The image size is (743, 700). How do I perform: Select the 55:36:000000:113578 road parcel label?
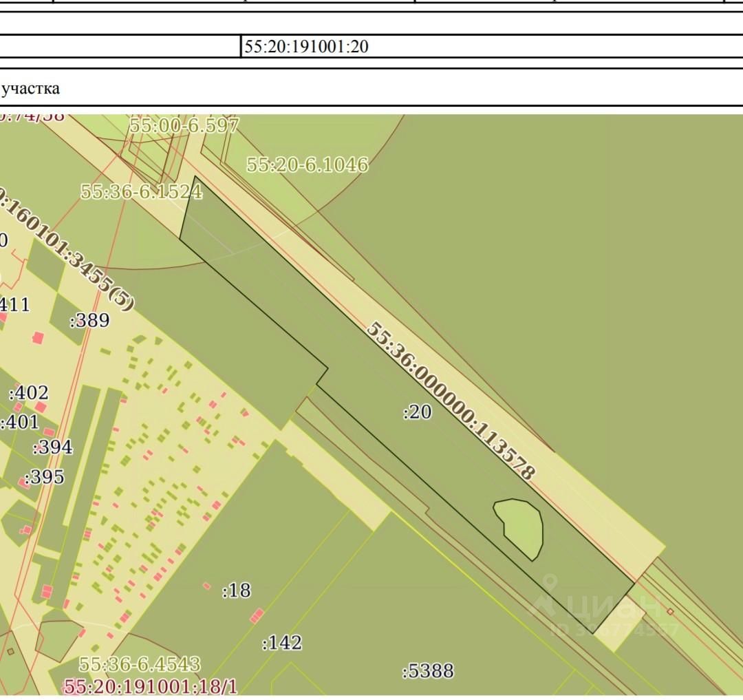click(449, 401)
